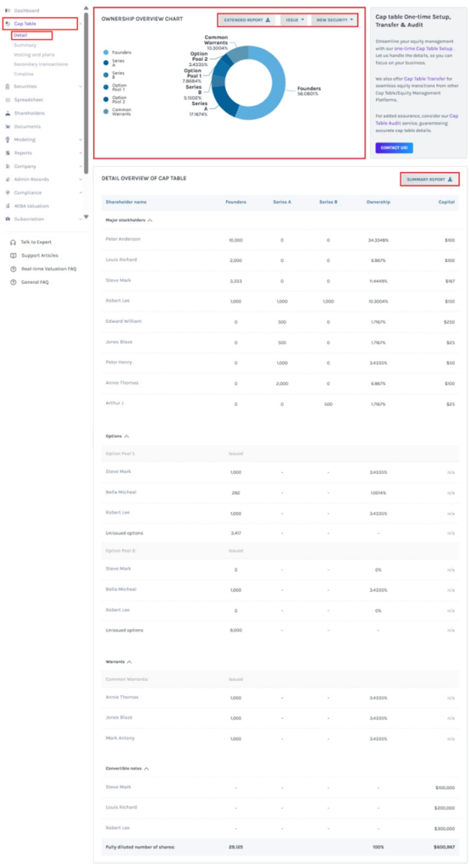The image size is (470, 868).
Task: Click the Documents folder icon
Action: coord(8,127)
